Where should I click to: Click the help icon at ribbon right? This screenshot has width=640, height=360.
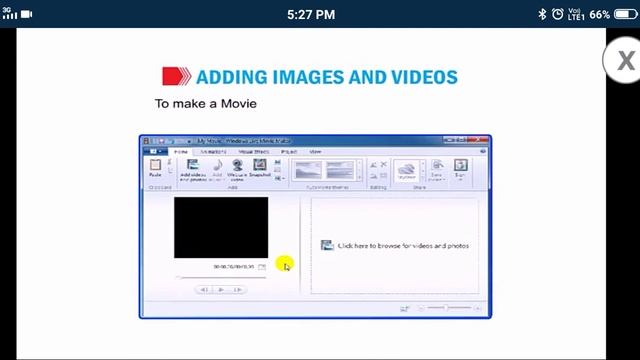click(x=483, y=151)
